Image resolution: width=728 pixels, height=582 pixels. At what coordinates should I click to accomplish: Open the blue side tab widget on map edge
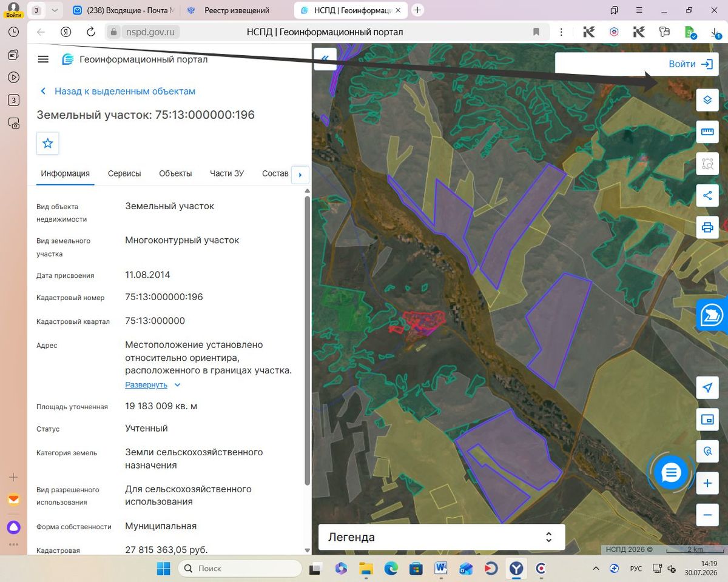(x=712, y=316)
